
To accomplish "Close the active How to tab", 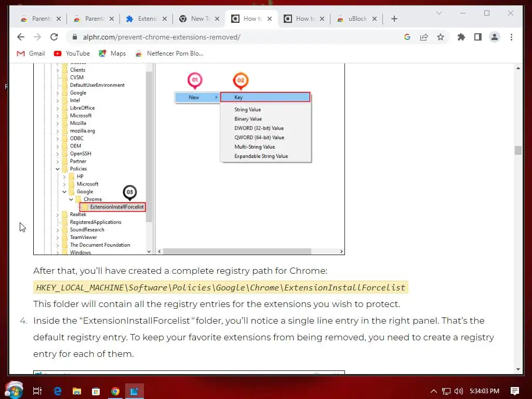I will point(270,19).
